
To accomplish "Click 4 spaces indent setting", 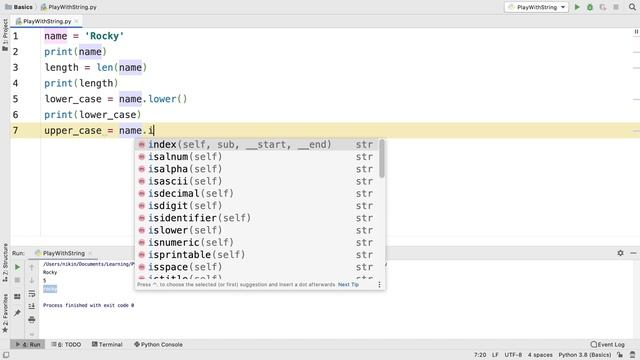I will coord(540,355).
